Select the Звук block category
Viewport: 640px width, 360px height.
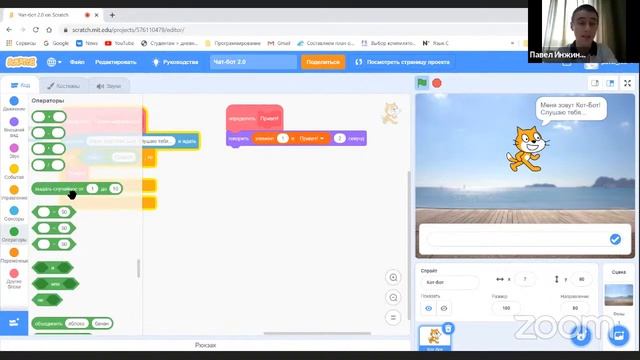[x=14, y=150]
